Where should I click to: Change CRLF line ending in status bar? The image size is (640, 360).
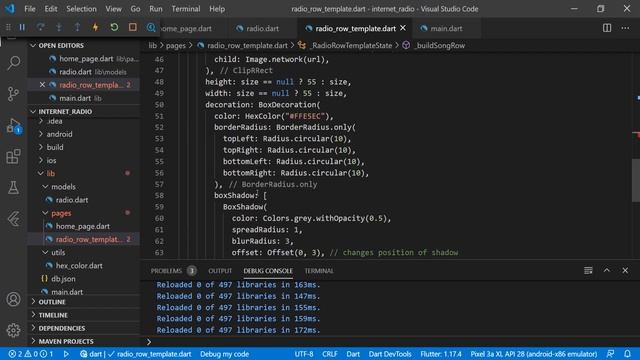pyautogui.click(x=329, y=354)
